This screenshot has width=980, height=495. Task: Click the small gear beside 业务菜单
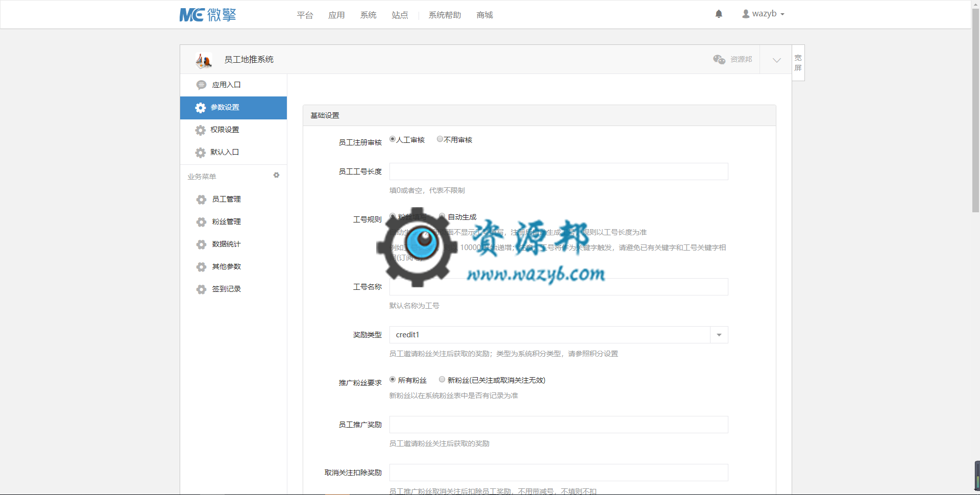(276, 175)
